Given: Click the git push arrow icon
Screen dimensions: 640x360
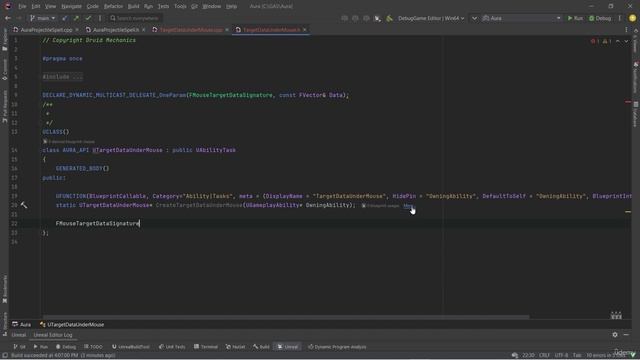Looking at the screenshot, I should 76,18.
